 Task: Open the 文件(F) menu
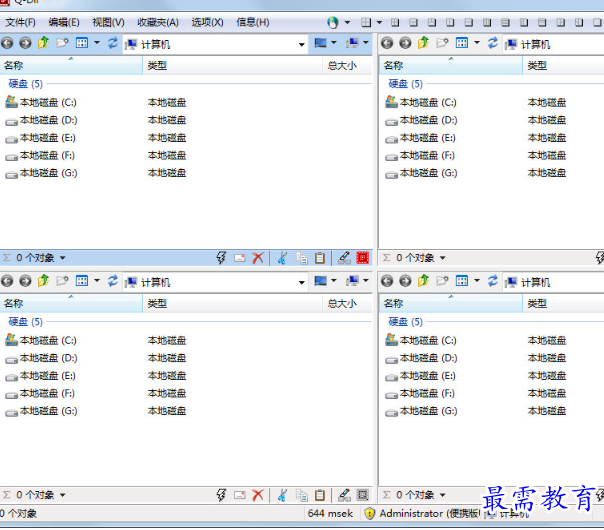(x=20, y=22)
